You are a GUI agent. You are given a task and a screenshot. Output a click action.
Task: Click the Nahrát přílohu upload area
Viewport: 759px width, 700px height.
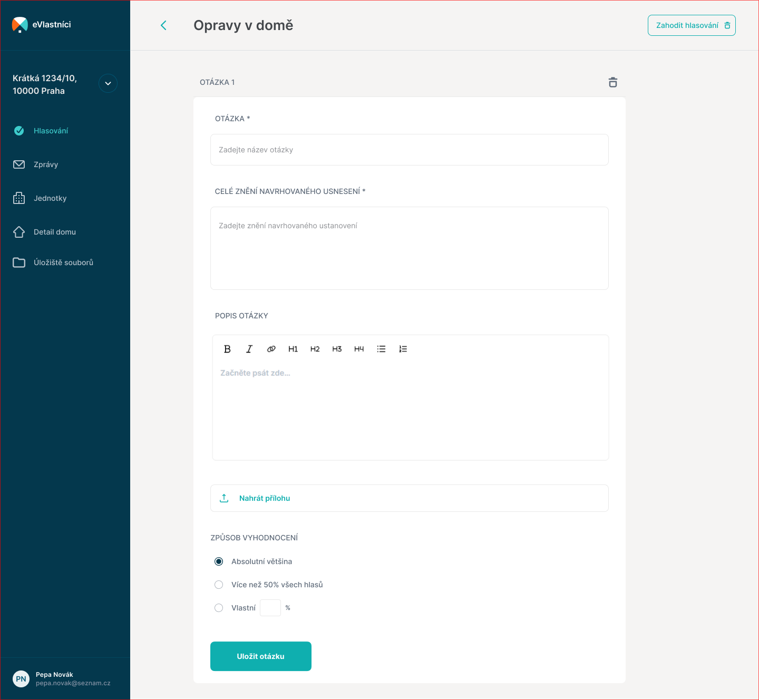pyautogui.click(x=409, y=498)
